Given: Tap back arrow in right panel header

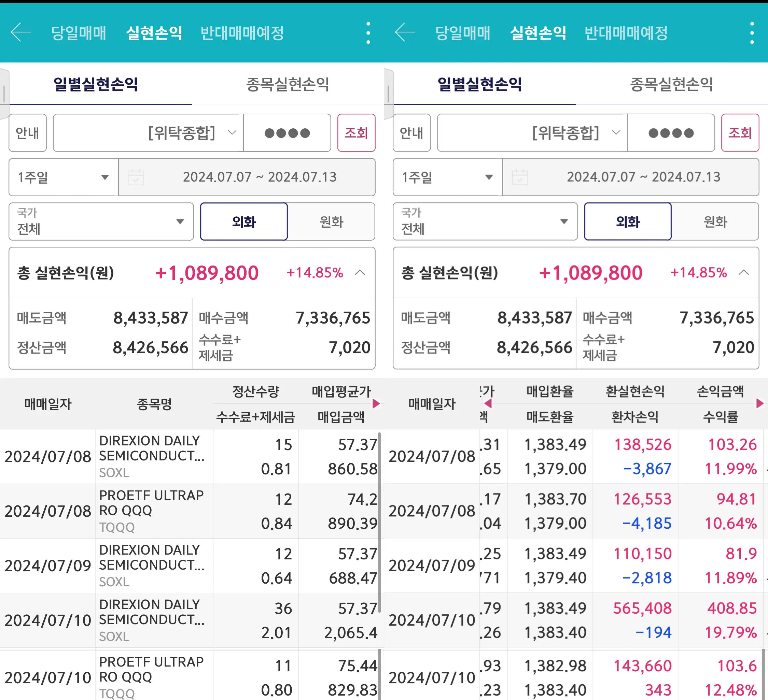Looking at the screenshot, I should point(405,32).
